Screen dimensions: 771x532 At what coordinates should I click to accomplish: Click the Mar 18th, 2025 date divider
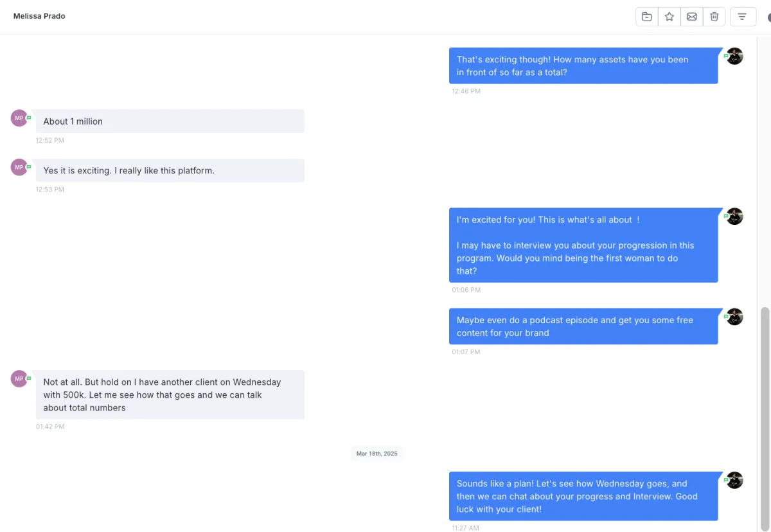pos(377,454)
